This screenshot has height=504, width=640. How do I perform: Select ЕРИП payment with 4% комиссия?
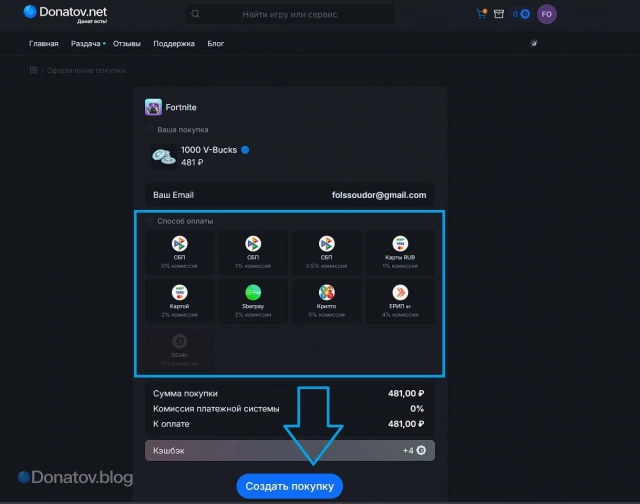400,301
